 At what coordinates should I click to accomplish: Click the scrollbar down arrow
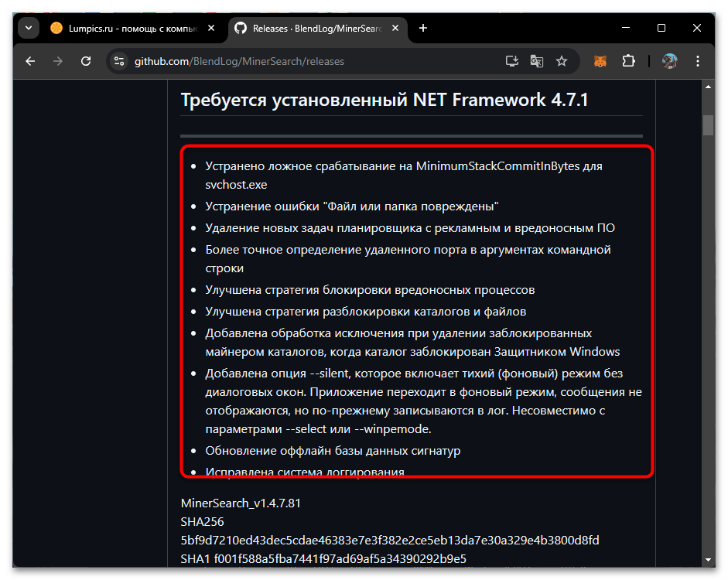coord(708,560)
